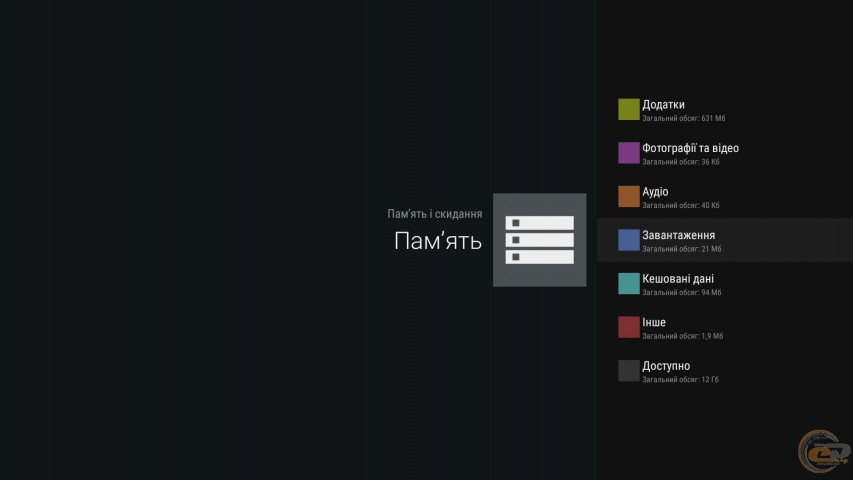Click the large Пам'ять heading
Image resolution: width=853 pixels, height=480 pixels.
pos(438,241)
